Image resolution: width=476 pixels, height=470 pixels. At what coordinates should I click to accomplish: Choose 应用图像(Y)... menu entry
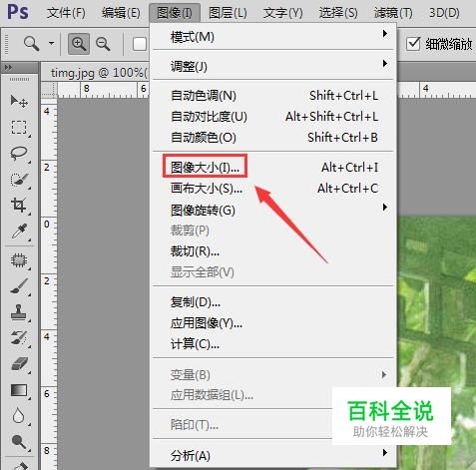pyautogui.click(x=273, y=323)
